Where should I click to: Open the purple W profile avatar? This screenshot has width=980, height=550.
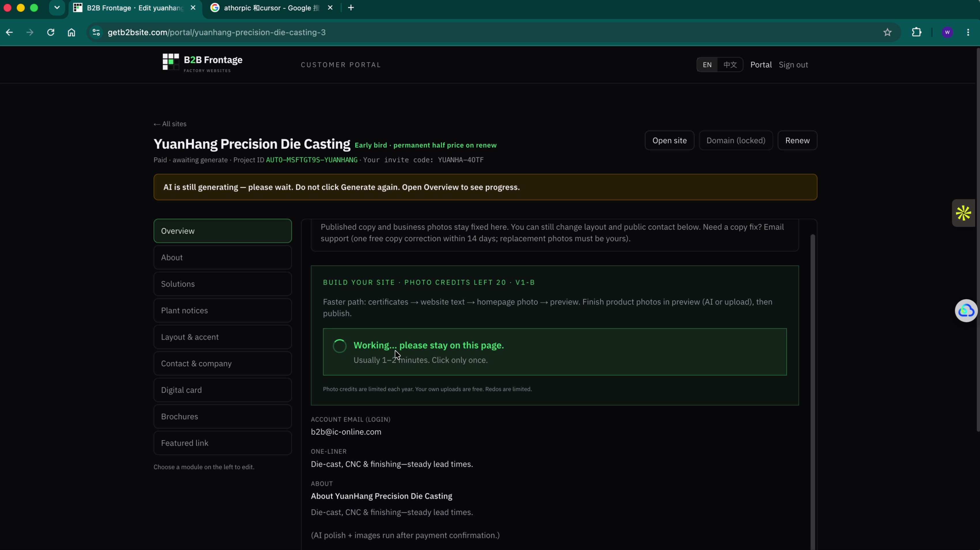click(947, 32)
